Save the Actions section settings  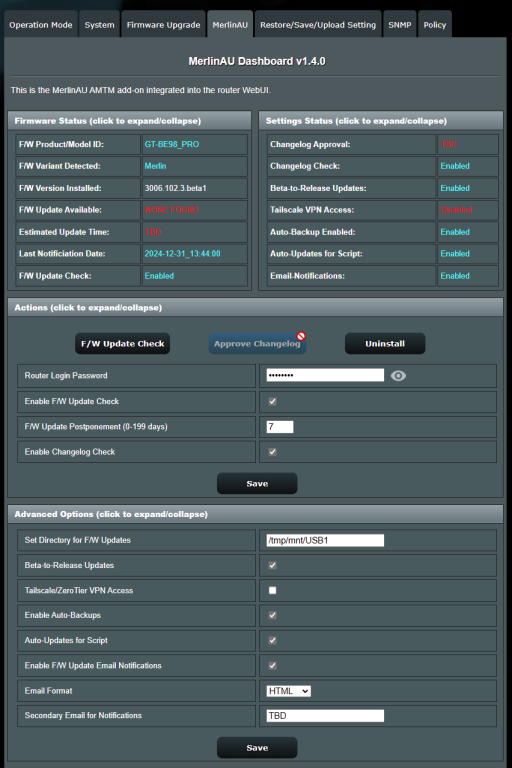tap(257, 483)
